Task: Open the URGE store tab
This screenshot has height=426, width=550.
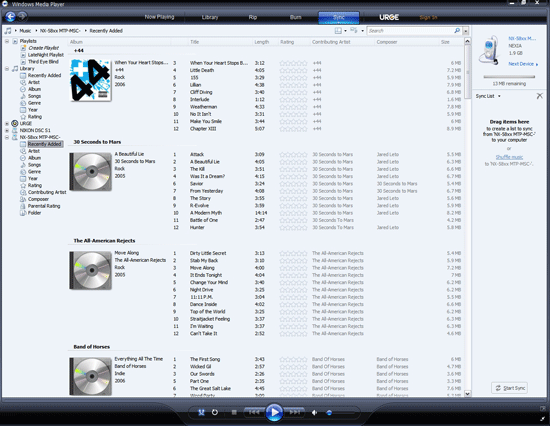Action: 389,17
